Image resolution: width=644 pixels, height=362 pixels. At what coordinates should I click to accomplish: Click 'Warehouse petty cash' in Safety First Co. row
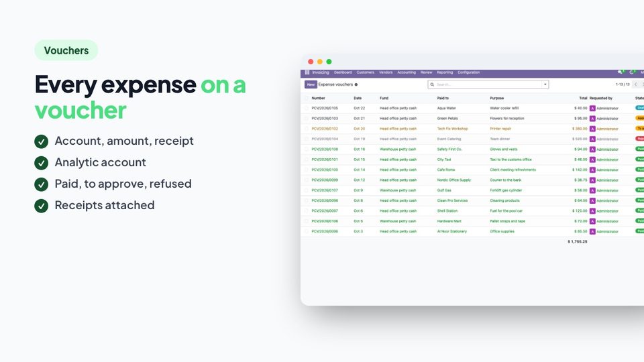click(398, 149)
